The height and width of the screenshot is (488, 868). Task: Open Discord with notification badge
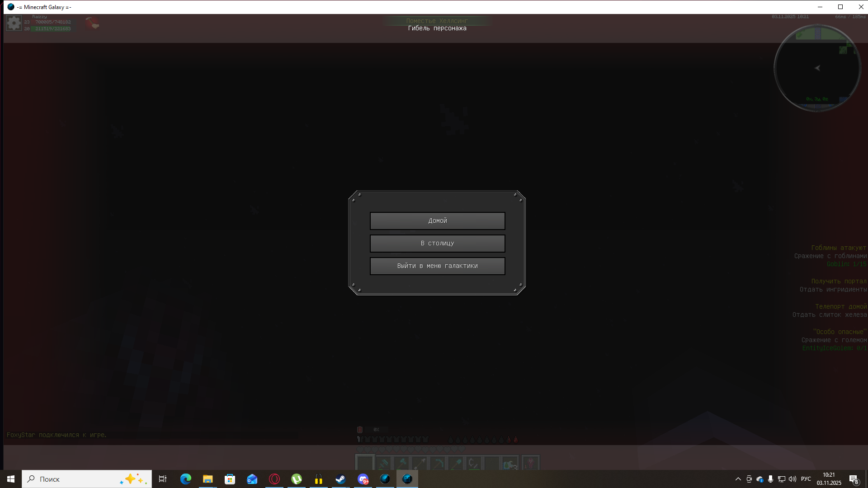(363, 479)
